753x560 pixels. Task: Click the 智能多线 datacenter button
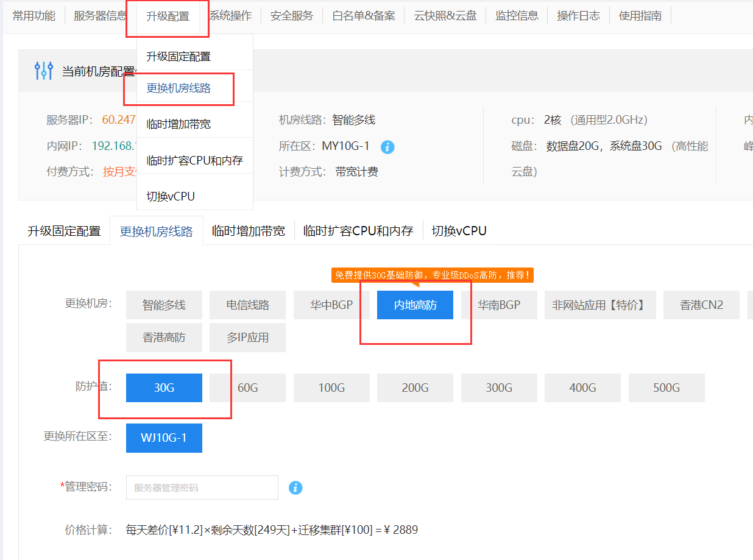pyautogui.click(x=164, y=305)
